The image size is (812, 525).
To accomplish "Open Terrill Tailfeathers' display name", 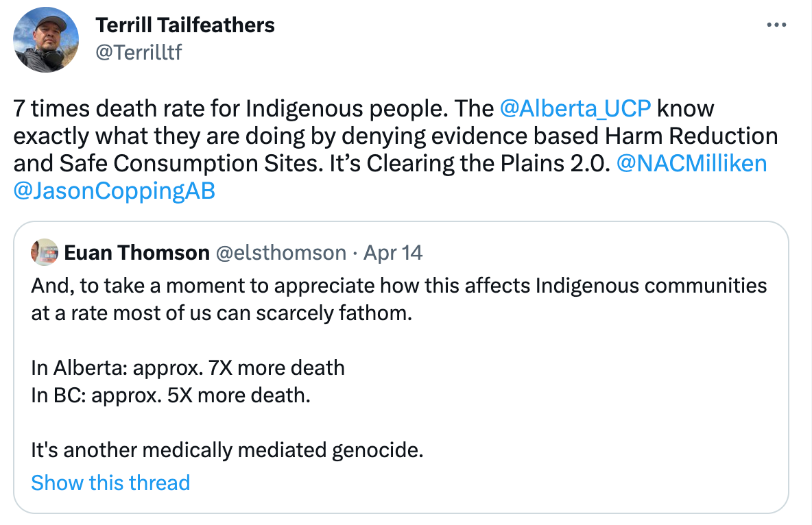I will (x=185, y=25).
